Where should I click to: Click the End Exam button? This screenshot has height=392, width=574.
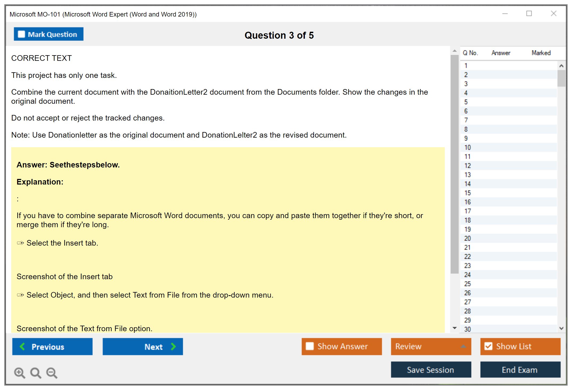[x=520, y=370]
